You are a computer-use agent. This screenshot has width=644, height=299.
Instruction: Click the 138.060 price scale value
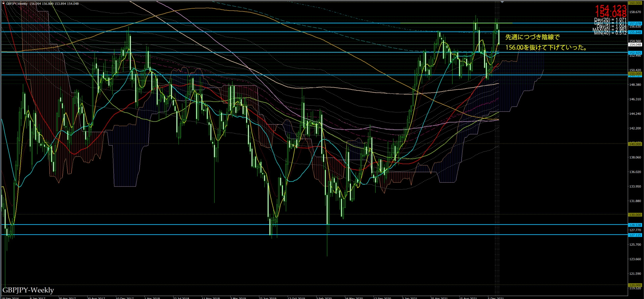point(635,157)
